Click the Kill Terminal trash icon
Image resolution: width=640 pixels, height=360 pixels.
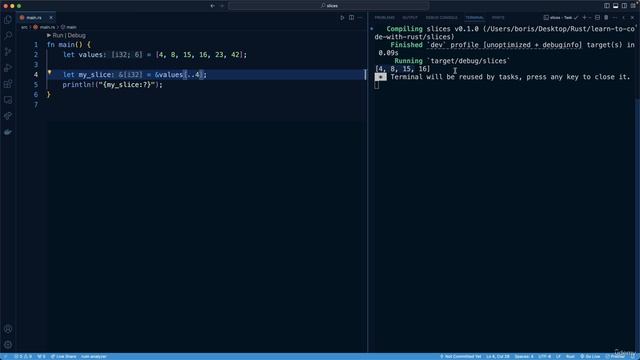pyautogui.click(x=606, y=18)
